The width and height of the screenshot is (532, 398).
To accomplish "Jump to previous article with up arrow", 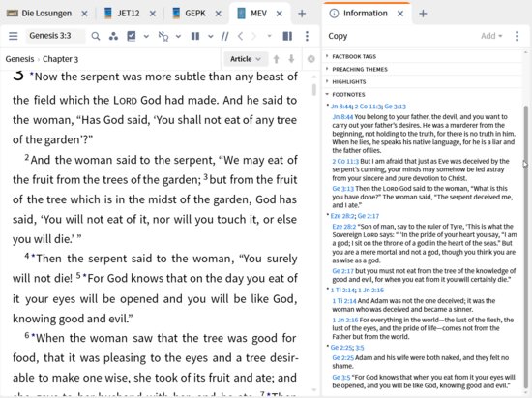I will (277, 59).
